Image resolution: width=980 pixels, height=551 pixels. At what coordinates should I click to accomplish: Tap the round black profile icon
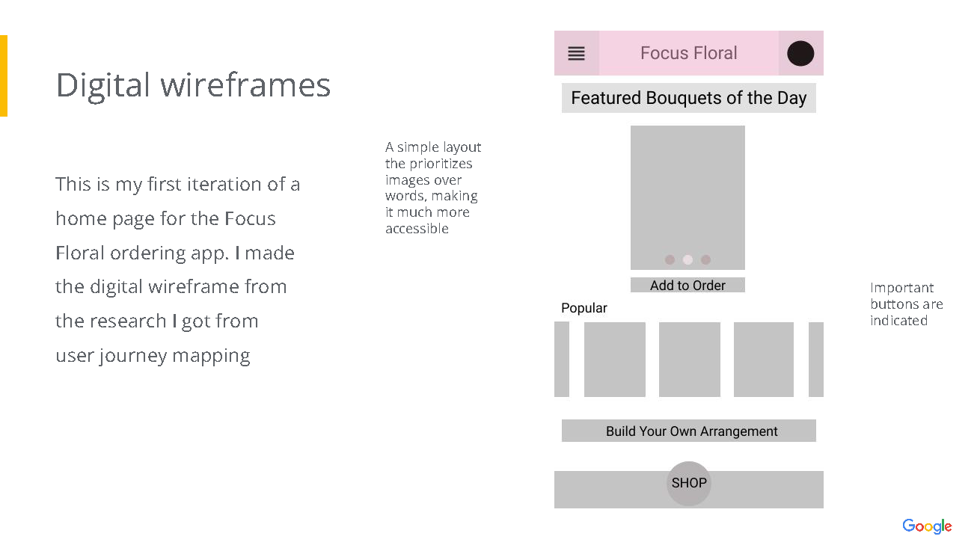pyautogui.click(x=800, y=54)
